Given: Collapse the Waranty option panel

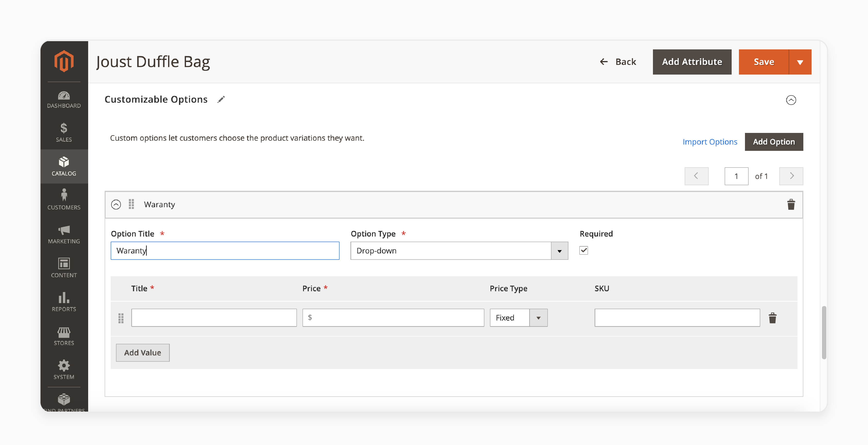Looking at the screenshot, I should pos(116,205).
